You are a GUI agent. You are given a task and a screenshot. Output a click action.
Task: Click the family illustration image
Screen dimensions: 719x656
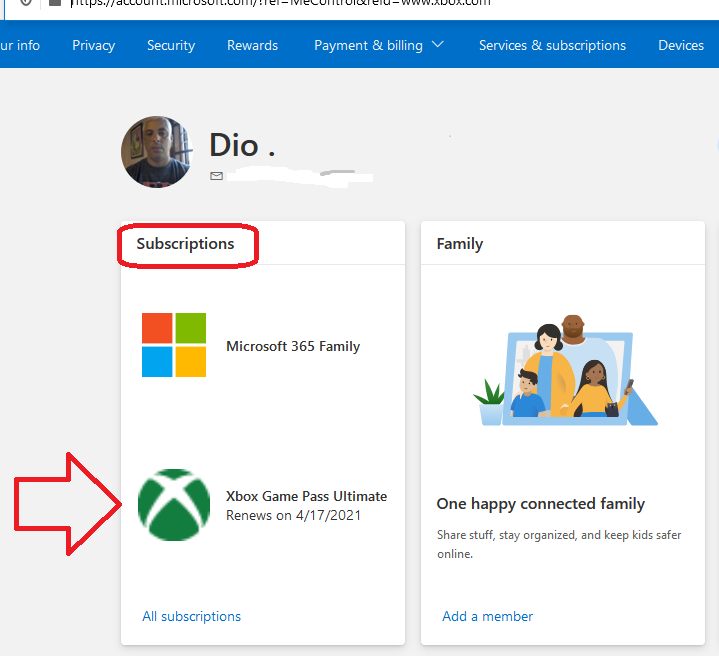566,370
